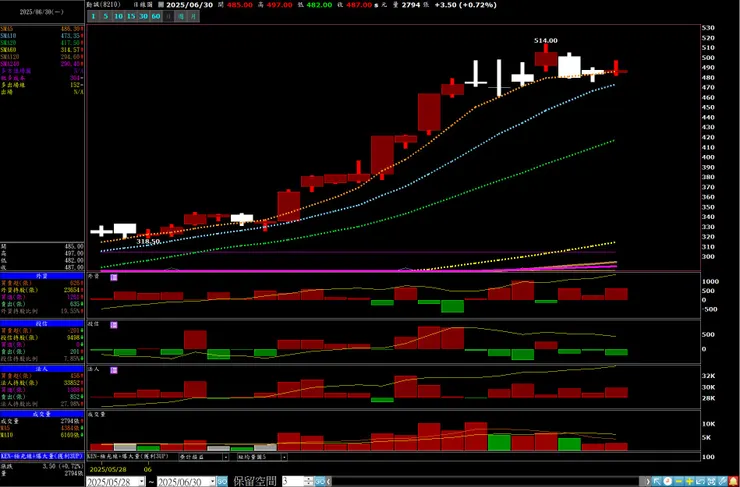
Task: Switch chart to 15-minute interval
Action: (130, 17)
